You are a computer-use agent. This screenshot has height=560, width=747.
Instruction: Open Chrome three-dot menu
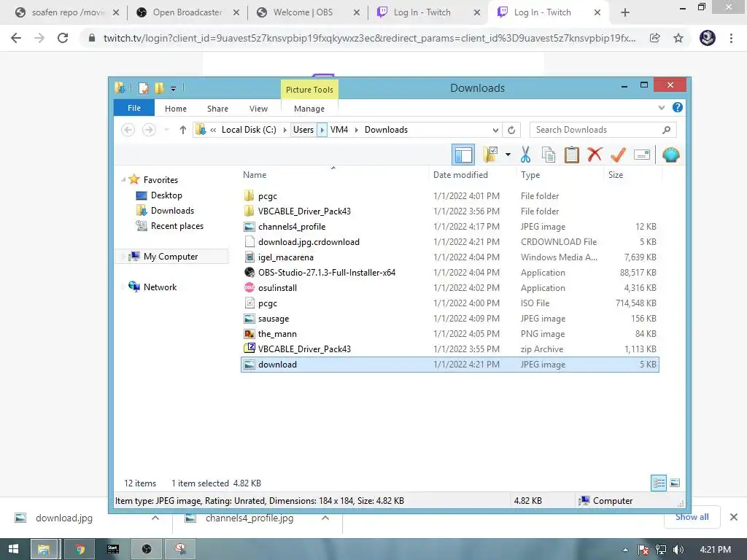(x=731, y=38)
